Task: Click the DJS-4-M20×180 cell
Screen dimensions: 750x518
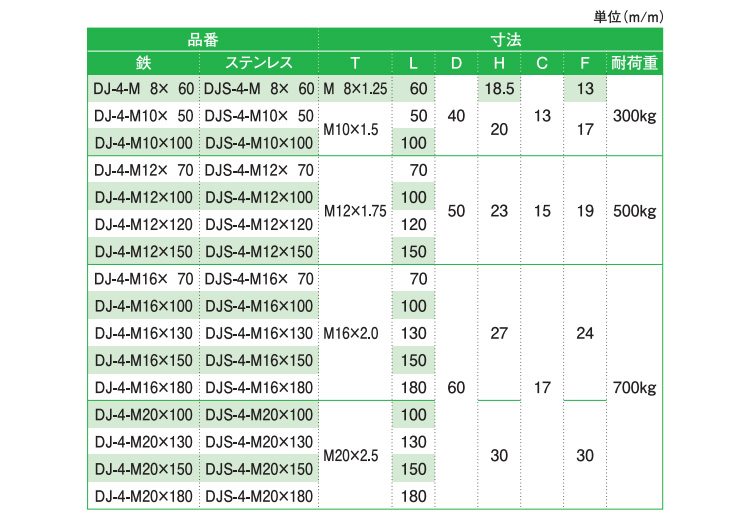Action: point(259,496)
